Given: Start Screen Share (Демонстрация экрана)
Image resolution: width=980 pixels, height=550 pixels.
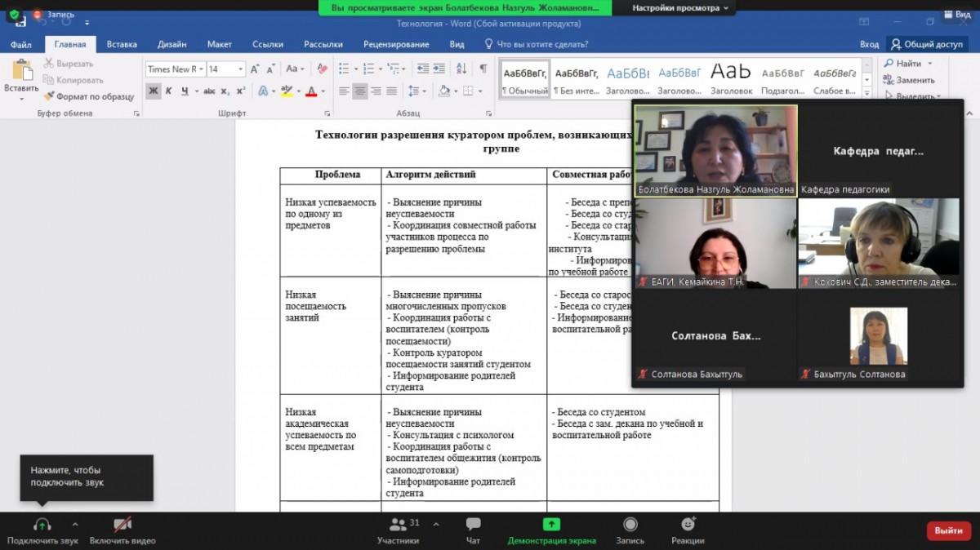Looking at the screenshot, I should tap(551, 529).
